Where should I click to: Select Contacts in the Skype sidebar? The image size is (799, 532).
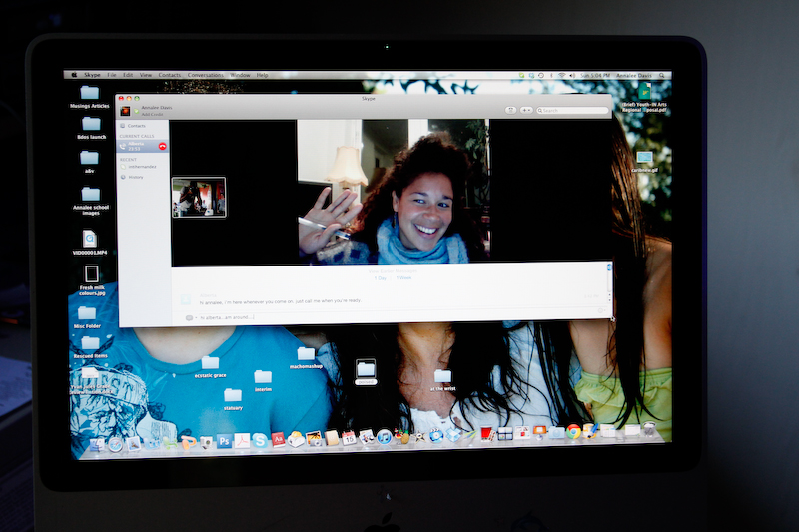[x=136, y=126]
